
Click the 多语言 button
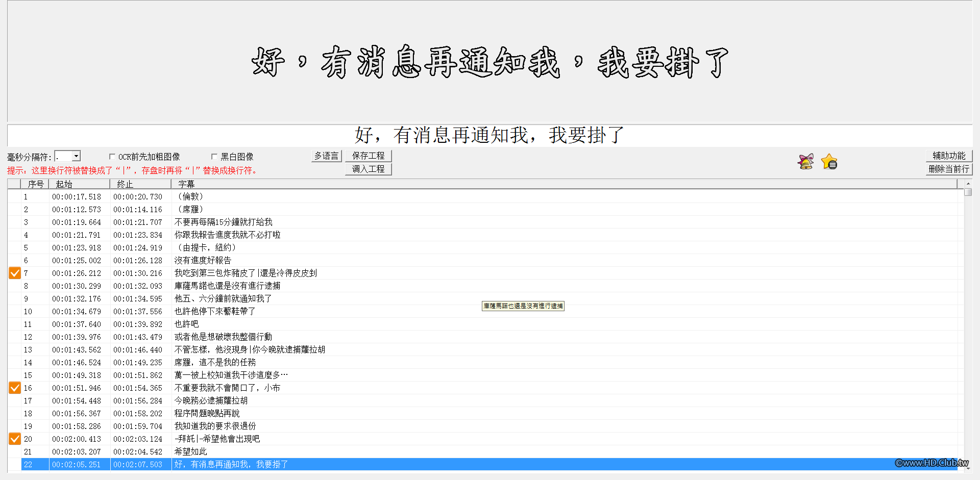(x=327, y=156)
